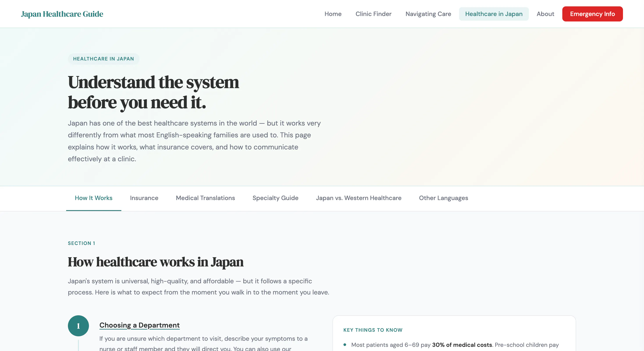This screenshot has height=351, width=644.
Task: Switch to the Insurance tab
Action: click(144, 198)
